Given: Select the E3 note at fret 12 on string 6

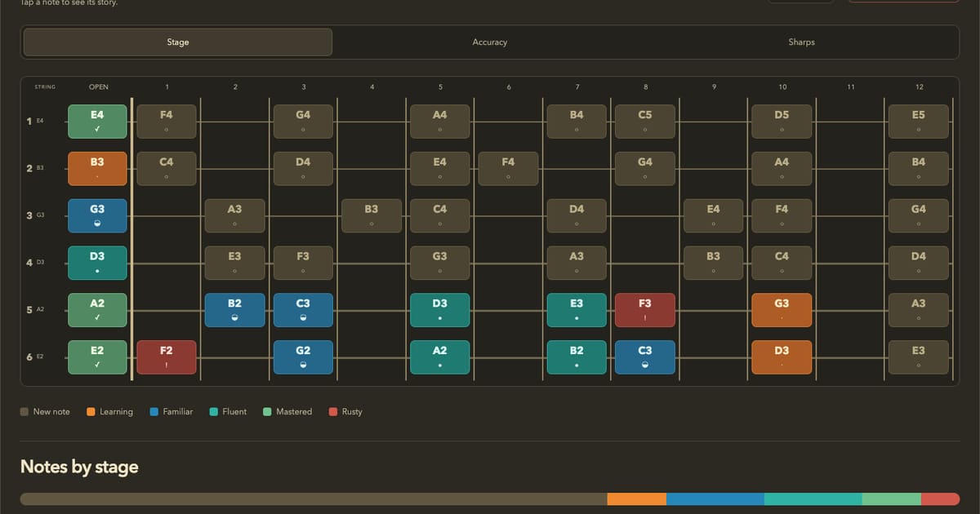Looking at the screenshot, I should pyautogui.click(x=919, y=357).
